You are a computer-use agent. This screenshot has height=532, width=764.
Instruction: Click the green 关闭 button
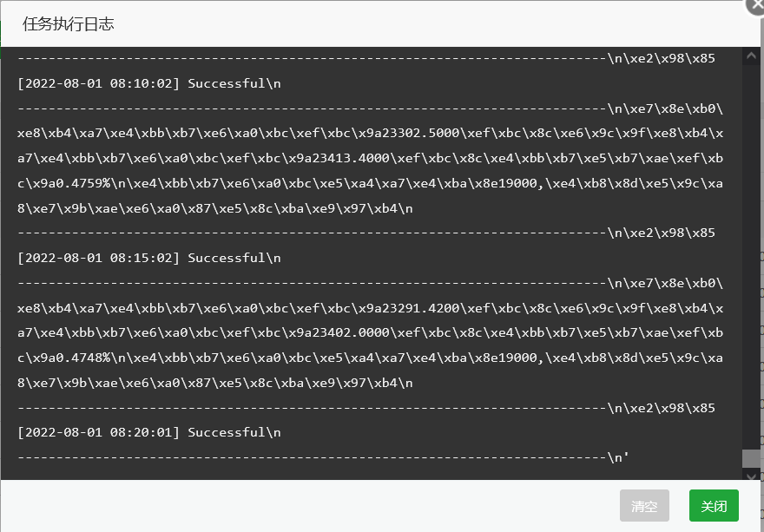(714, 506)
